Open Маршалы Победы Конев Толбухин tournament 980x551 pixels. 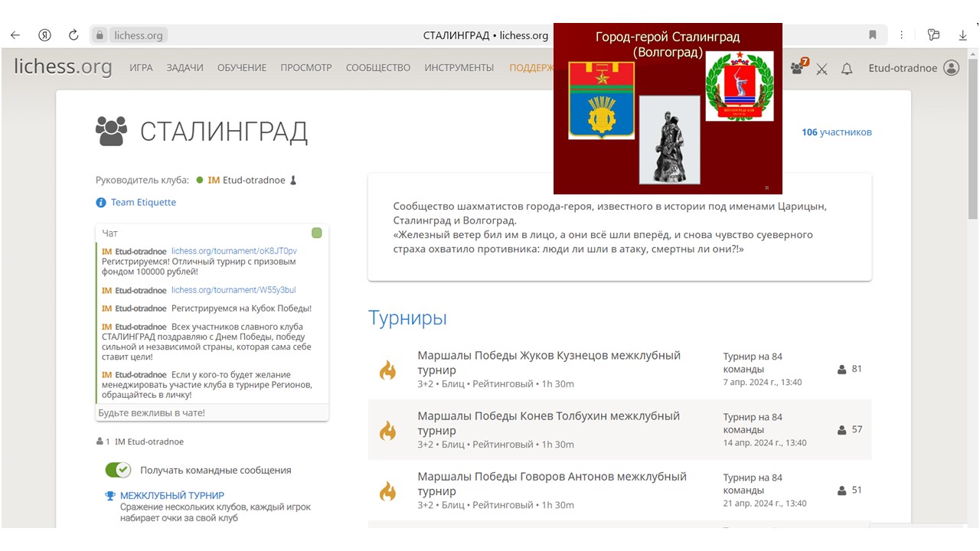[x=548, y=422]
